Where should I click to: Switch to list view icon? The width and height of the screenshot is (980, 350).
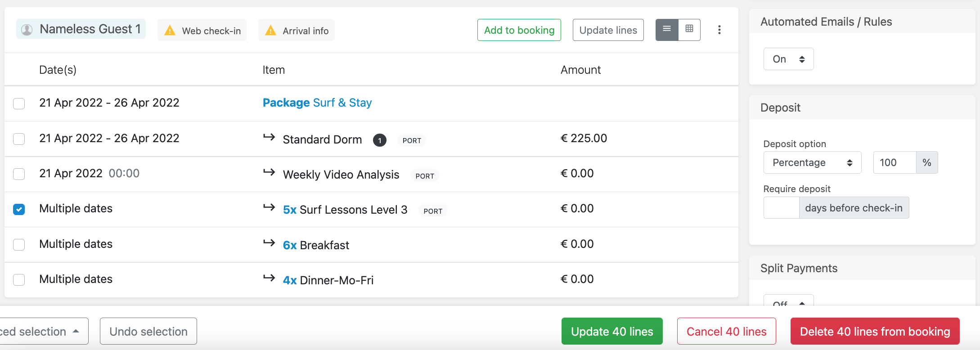click(667, 30)
